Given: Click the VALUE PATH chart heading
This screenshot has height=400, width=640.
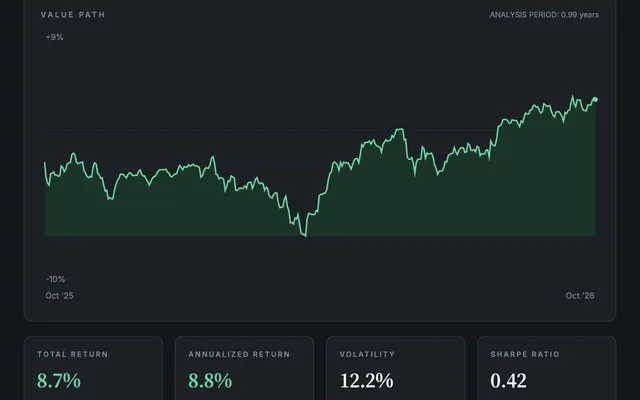Looking at the screenshot, I should point(73,15).
